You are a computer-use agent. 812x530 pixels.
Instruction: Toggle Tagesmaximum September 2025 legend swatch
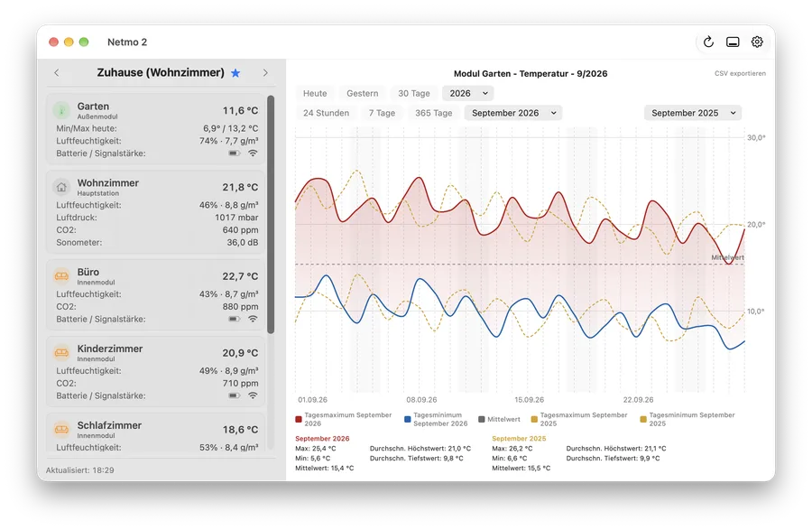pos(534,419)
